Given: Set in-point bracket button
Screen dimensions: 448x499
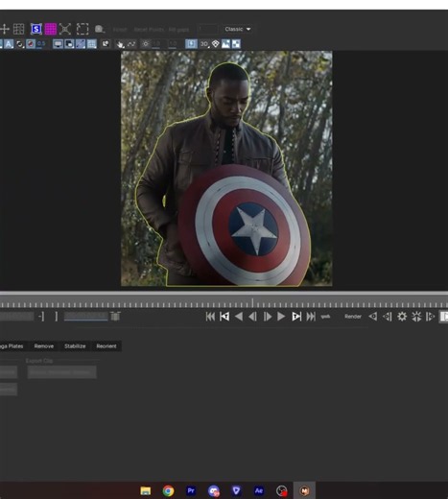Looking at the screenshot, I should tap(41, 317).
